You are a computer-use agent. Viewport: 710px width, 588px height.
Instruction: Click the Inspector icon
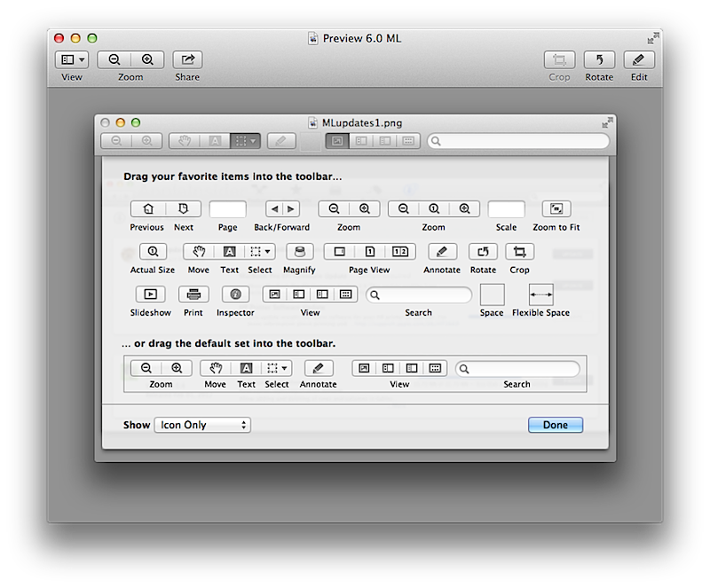[235, 294]
